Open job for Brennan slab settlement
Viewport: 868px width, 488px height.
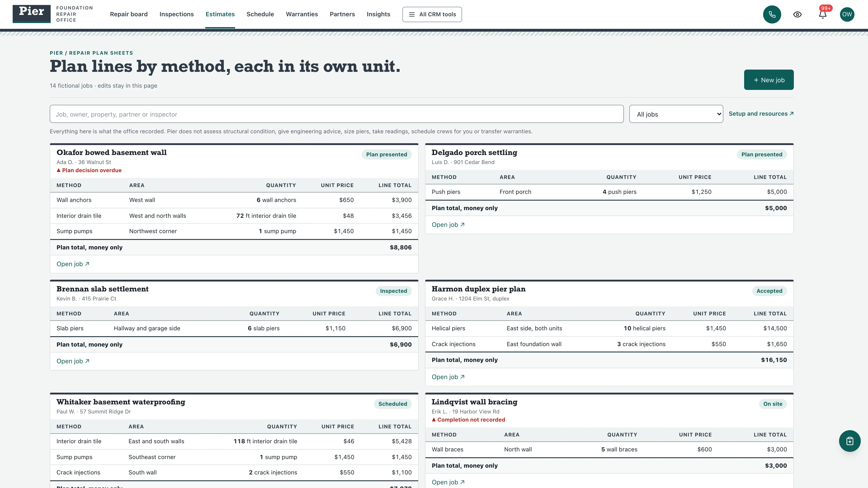[73, 361]
